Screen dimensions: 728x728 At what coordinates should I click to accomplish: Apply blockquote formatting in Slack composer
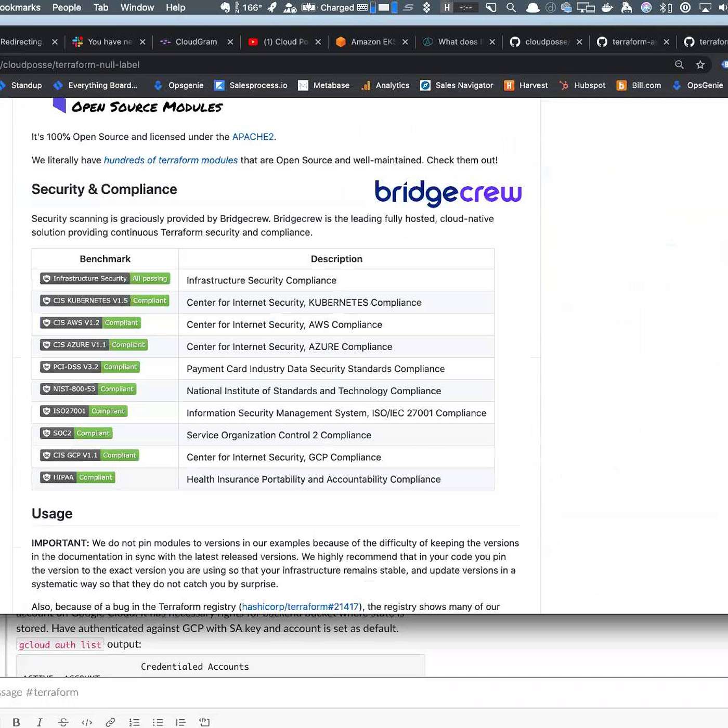181,722
